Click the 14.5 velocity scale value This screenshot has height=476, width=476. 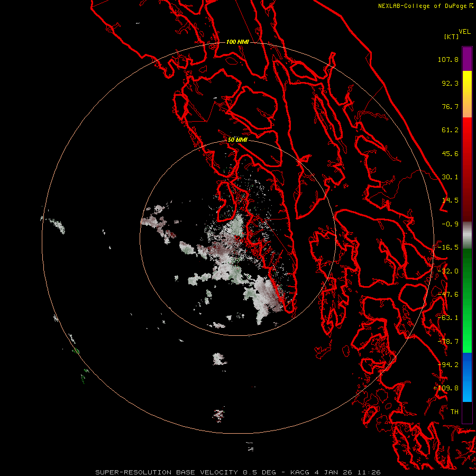click(450, 200)
